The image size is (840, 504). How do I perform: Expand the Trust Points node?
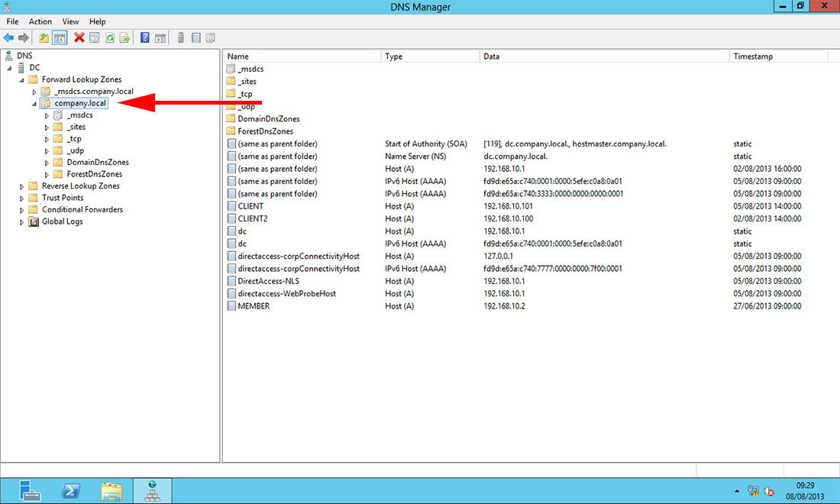(22, 199)
